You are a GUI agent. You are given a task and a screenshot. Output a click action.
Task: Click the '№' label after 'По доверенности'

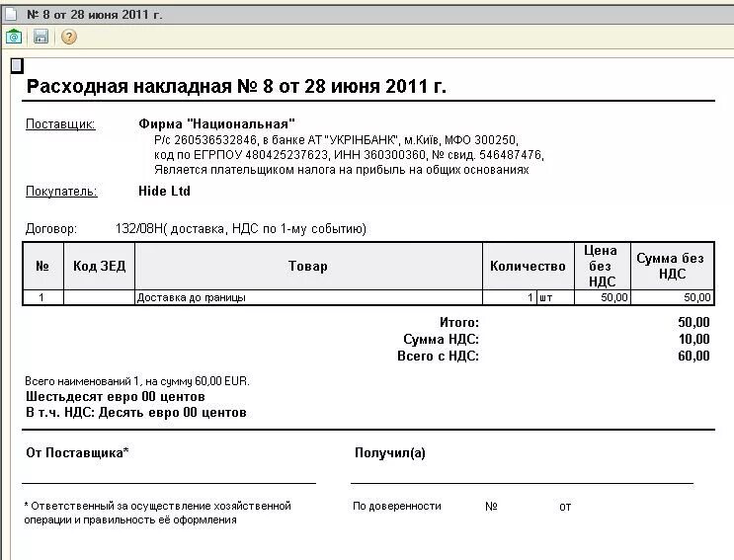tap(491, 507)
